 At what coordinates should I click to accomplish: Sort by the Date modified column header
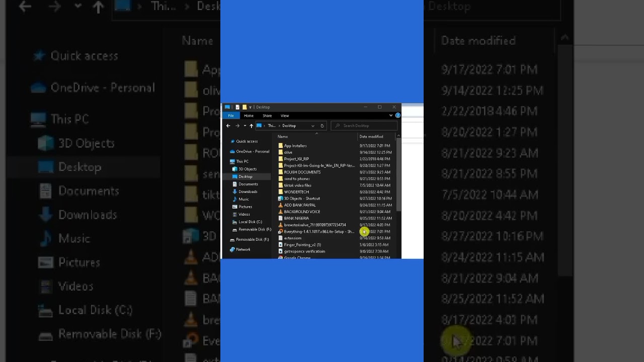point(371,137)
